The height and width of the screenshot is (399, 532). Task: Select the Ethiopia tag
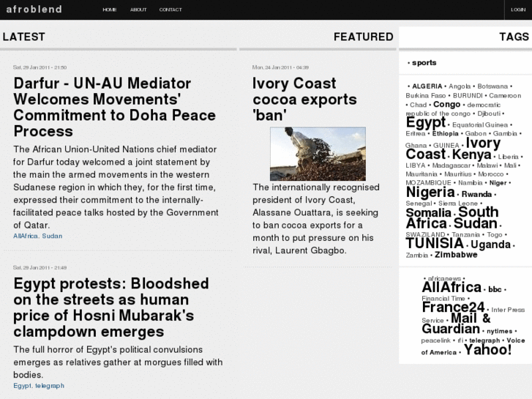445,134
